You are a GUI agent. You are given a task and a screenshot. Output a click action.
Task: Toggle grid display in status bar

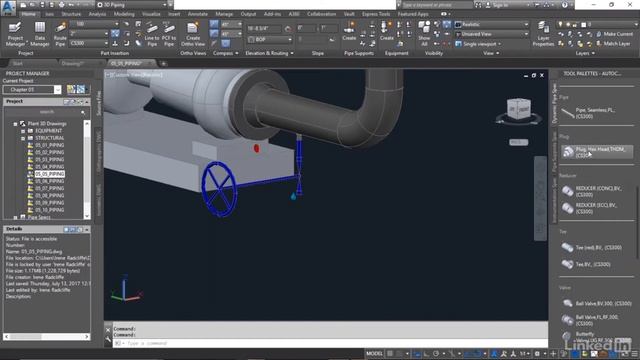(390, 354)
